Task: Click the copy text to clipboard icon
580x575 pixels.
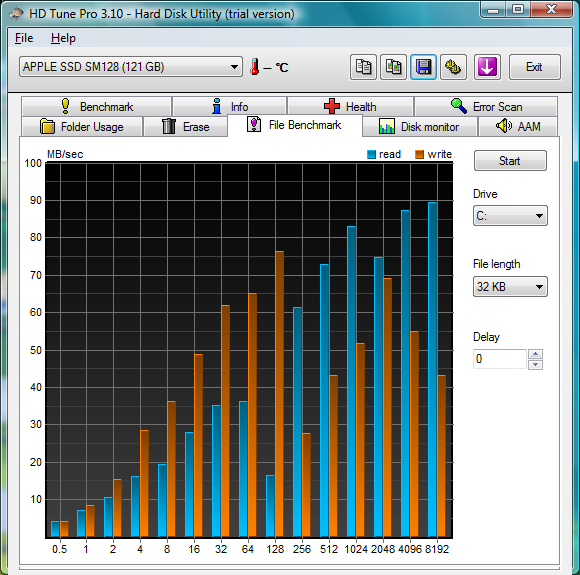Action: [x=363, y=67]
